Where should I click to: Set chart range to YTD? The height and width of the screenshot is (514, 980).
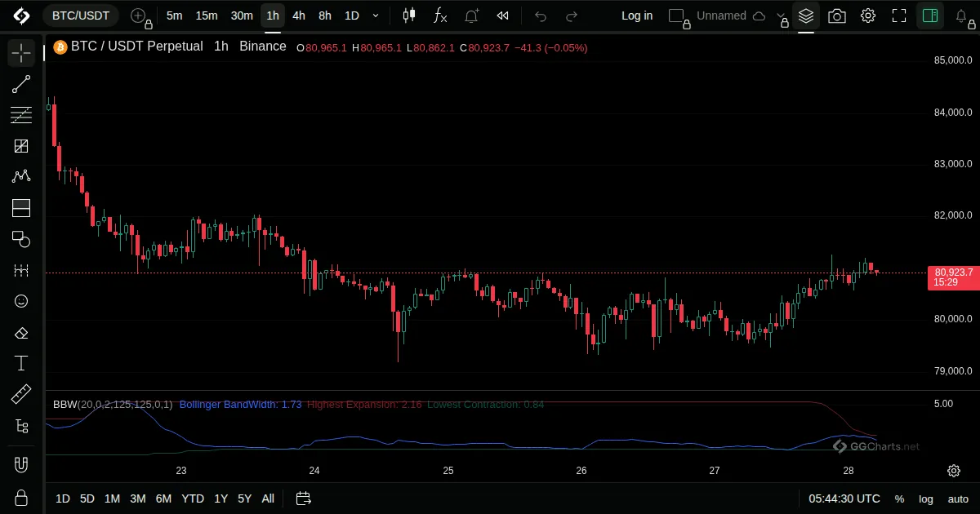click(193, 498)
